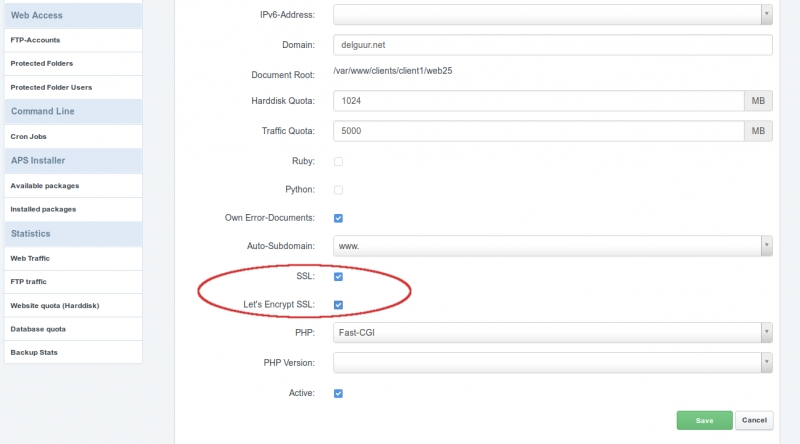Uncheck Own Error-Documents option
800x444 pixels.
pos(338,218)
